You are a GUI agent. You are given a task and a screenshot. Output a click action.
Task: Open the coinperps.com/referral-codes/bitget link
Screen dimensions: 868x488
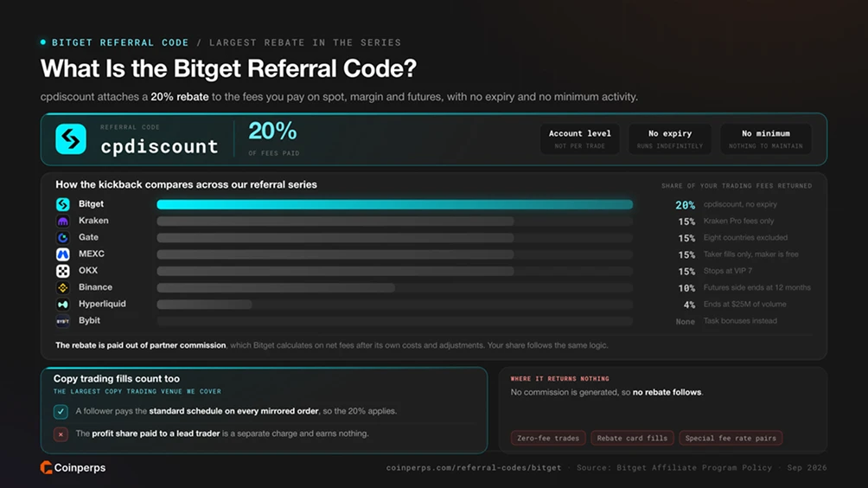[x=474, y=467]
